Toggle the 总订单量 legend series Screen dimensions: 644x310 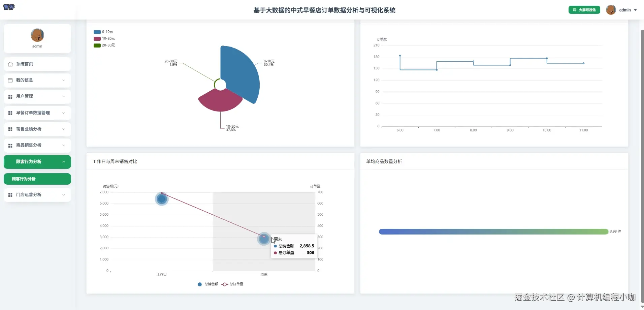(x=232, y=284)
